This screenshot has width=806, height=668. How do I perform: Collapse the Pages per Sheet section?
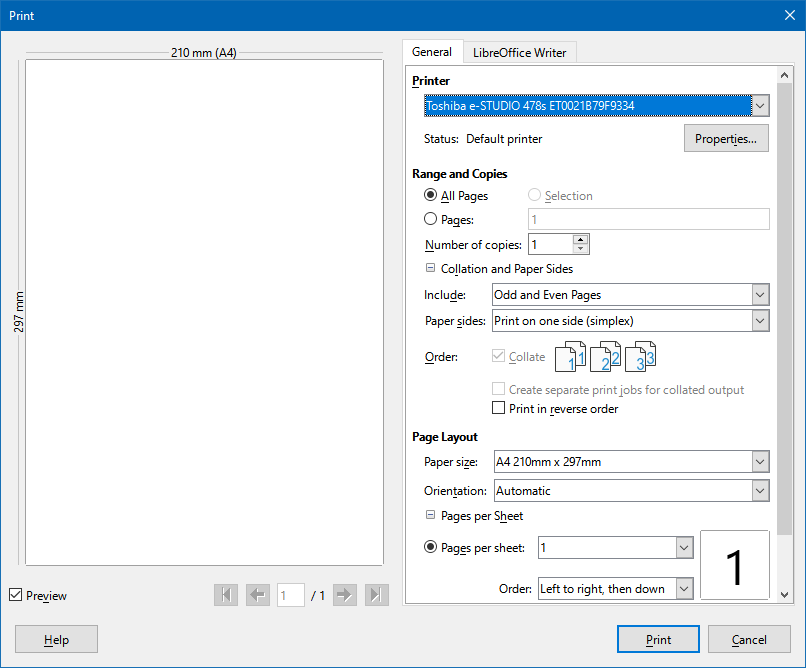click(x=431, y=516)
